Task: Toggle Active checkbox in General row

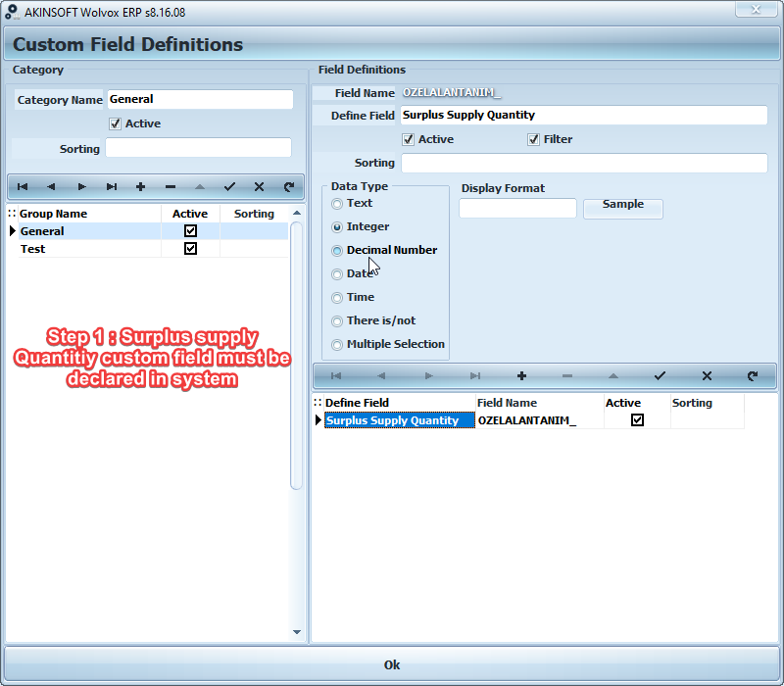Action: tap(190, 231)
